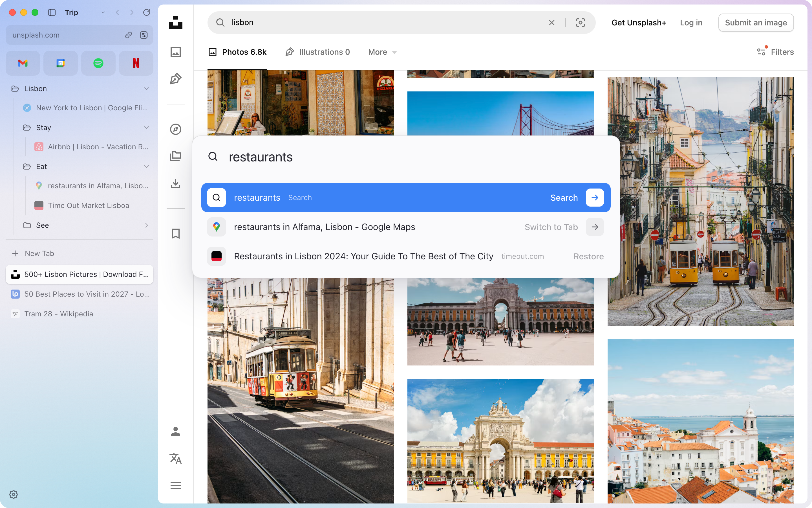Click the Unsplash home logo
Viewport: 812px width, 508px height.
[175, 23]
